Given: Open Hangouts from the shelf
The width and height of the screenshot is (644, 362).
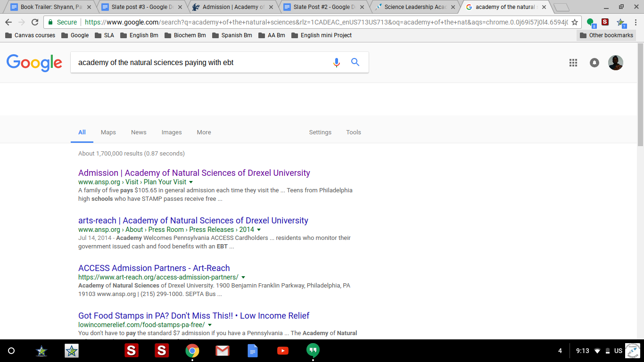Looking at the screenshot, I should coord(313,351).
